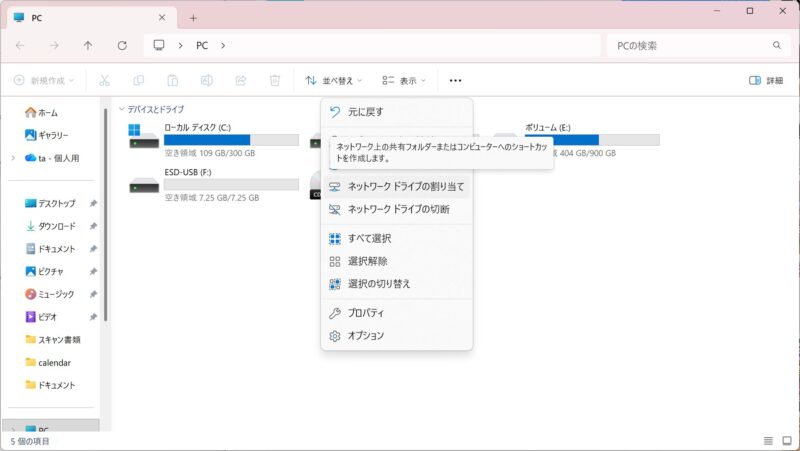Collapse the デバイスとドライブ group
This screenshot has height=451, width=800.
point(122,109)
